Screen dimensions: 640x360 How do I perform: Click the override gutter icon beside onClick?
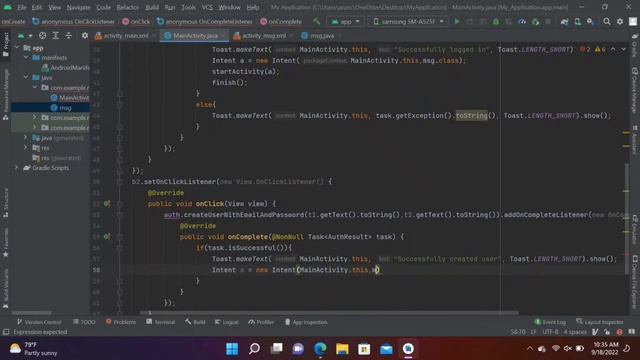click(x=107, y=203)
